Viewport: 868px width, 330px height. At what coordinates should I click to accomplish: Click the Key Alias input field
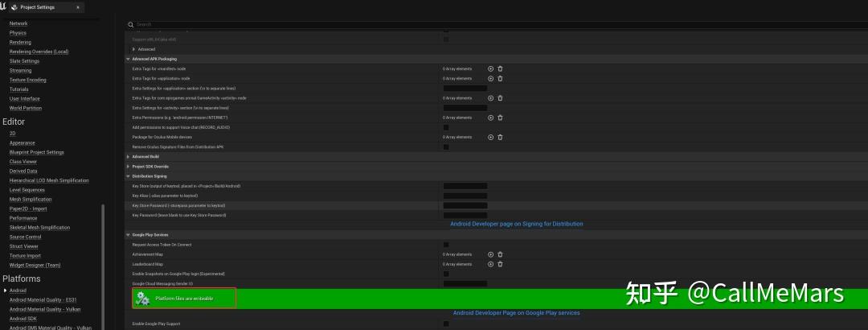pyautogui.click(x=465, y=196)
